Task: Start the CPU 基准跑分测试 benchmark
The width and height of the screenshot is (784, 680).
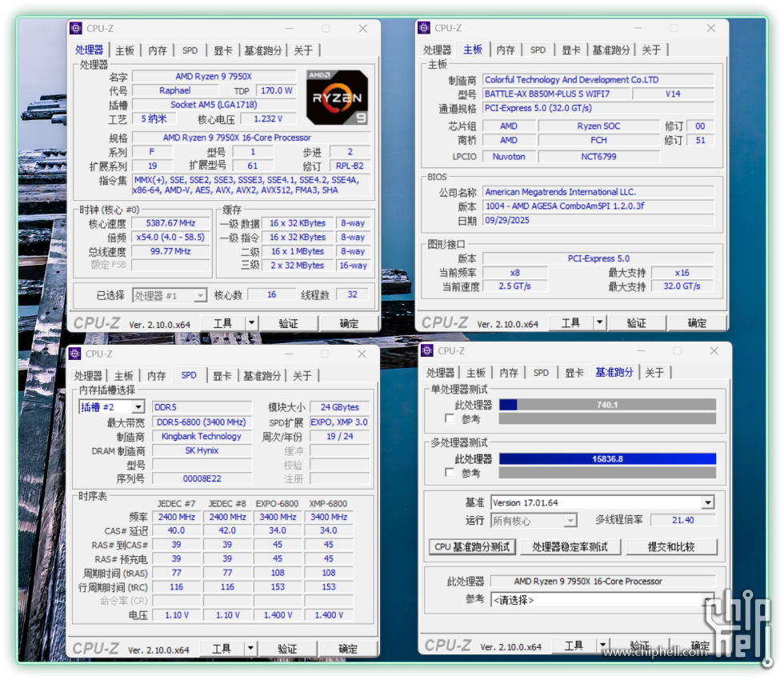Action: tap(471, 546)
